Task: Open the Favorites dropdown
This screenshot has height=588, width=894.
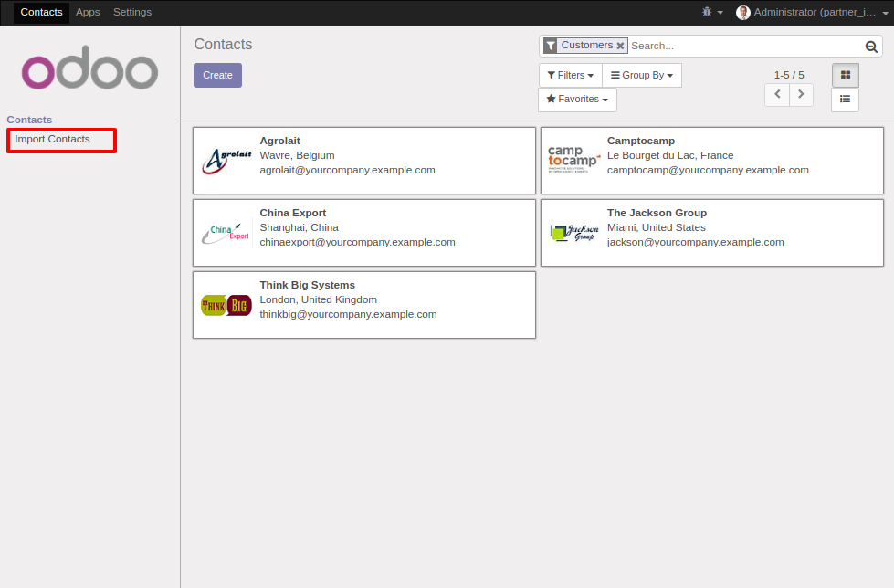Action: tap(576, 100)
